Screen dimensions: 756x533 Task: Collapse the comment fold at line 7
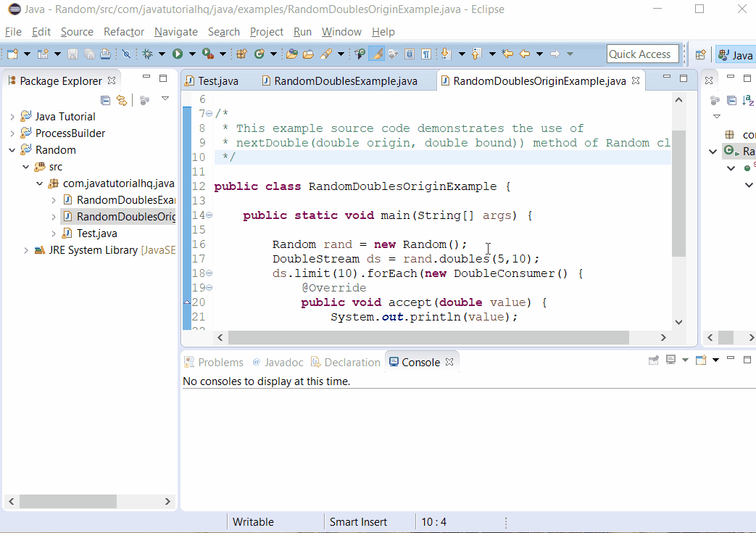(209, 114)
